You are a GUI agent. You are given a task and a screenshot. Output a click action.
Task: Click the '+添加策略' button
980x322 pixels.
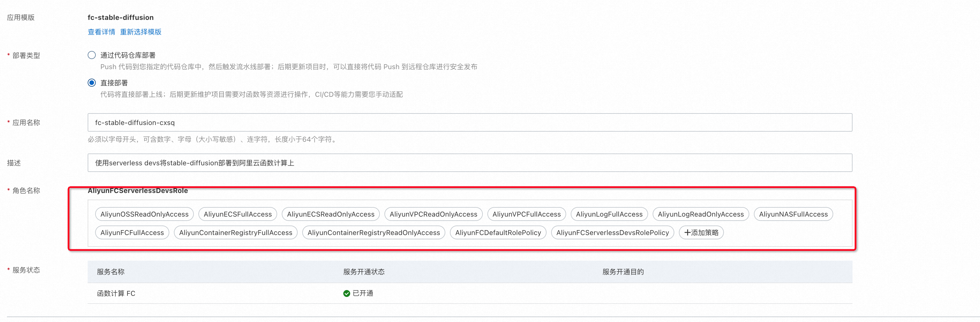(x=701, y=232)
